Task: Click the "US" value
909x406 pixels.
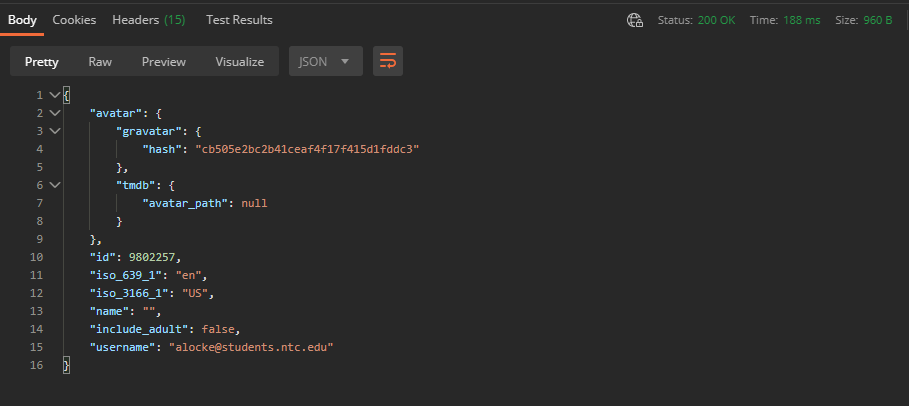Action: point(195,293)
